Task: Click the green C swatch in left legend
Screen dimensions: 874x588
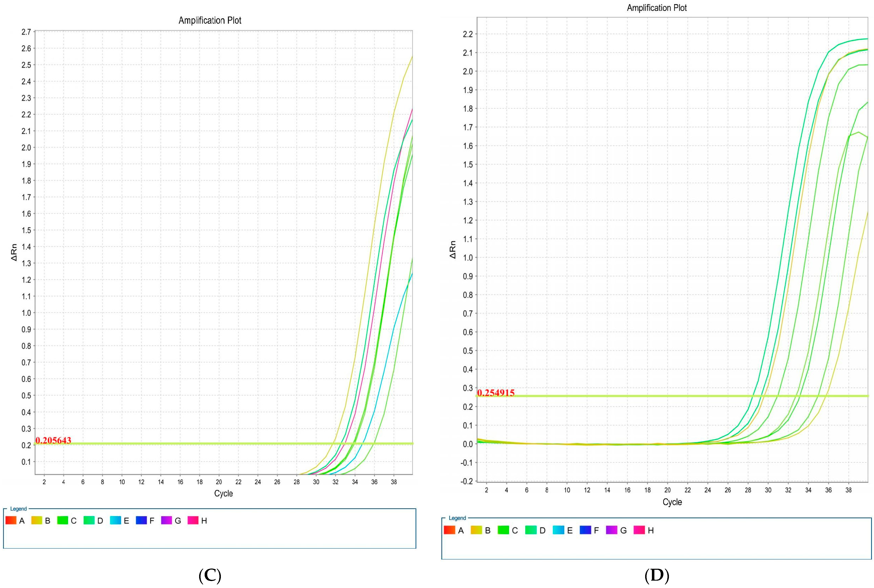Action: click(63, 521)
